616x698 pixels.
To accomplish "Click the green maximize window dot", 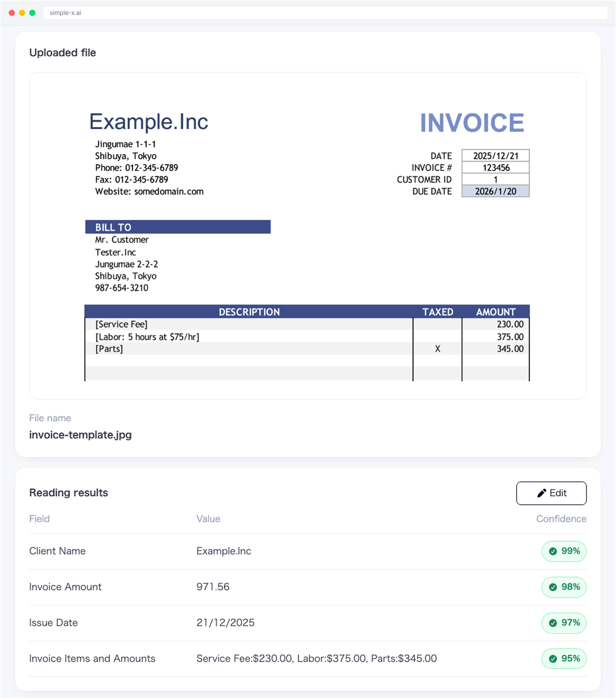I will point(32,13).
